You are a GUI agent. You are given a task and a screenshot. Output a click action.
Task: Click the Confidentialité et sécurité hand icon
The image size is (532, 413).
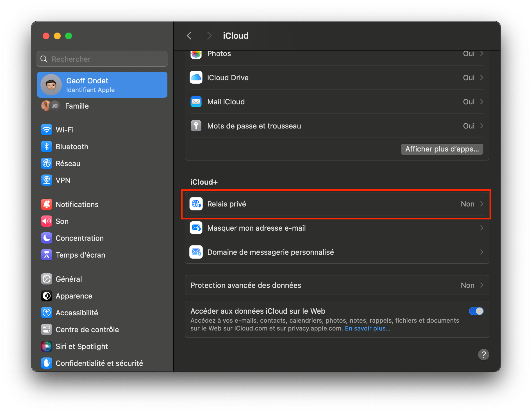tap(47, 363)
